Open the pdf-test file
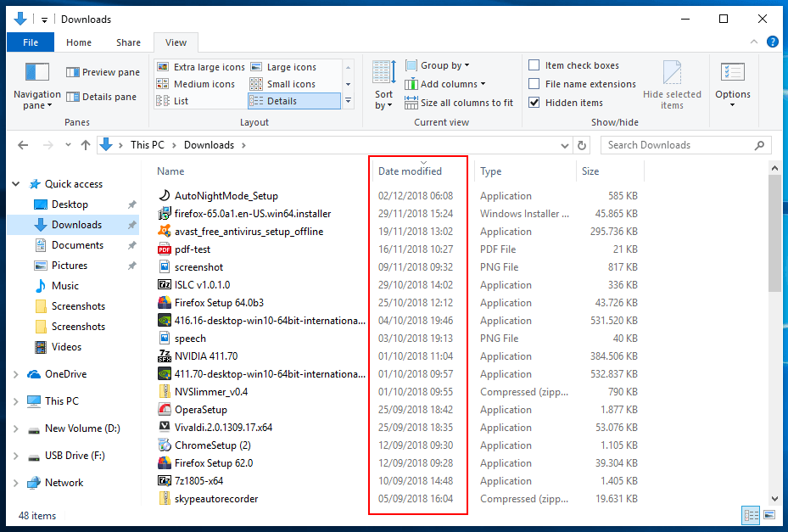The width and height of the screenshot is (788, 532). (x=190, y=249)
